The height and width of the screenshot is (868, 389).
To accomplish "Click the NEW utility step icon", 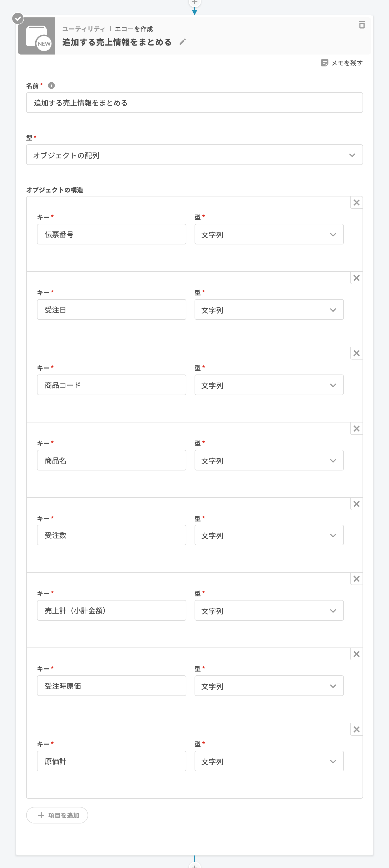I will [x=36, y=36].
